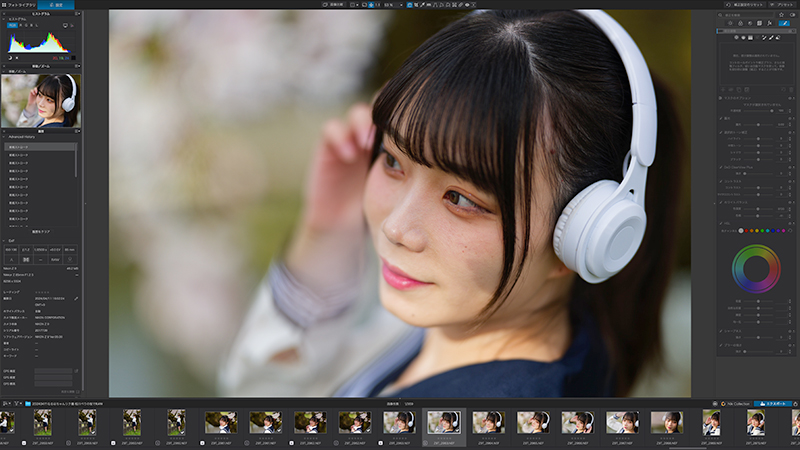The width and height of the screenshot is (800, 450).
Task: Open the blue Local Adjustments palette tab
Action: point(784,23)
